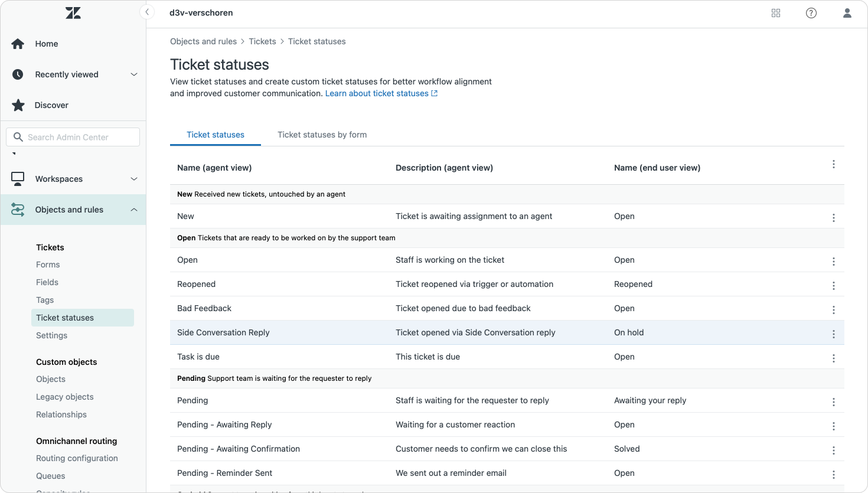
Task: Switch to Ticket statuses by form tab
Action: pyautogui.click(x=322, y=135)
